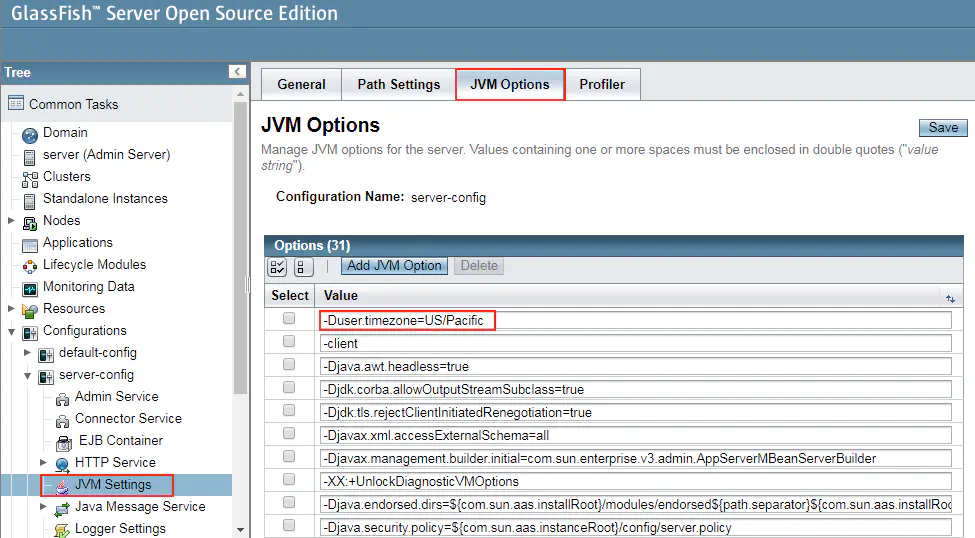Check the box for -Djava.security.policy option
The width and height of the screenshot is (975, 538).
(x=289, y=525)
